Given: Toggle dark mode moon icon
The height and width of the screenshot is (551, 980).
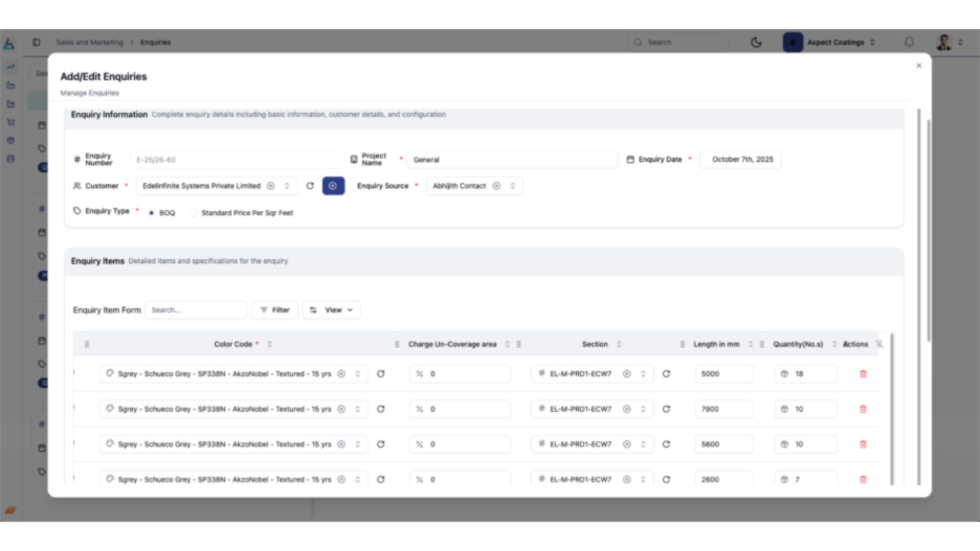Looking at the screenshot, I should click(x=756, y=42).
